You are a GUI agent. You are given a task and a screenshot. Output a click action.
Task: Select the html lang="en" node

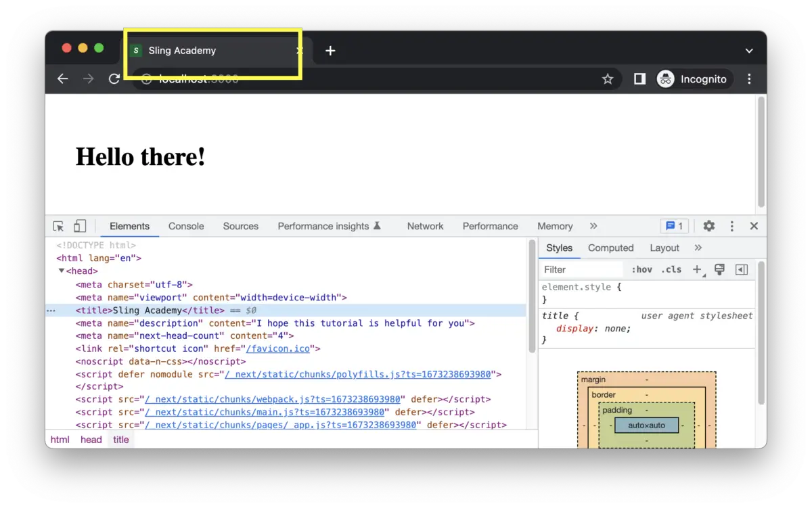[x=99, y=258]
